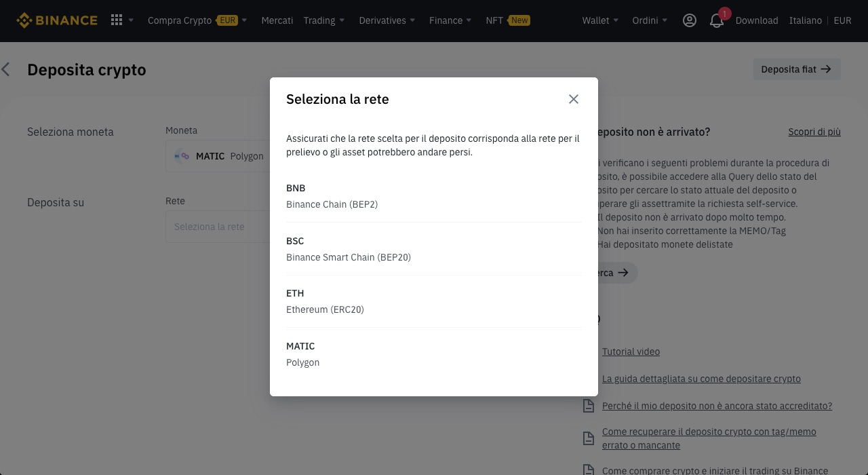Viewport: 868px width, 475px height.
Task: Expand the Trading menu
Action: [324, 20]
